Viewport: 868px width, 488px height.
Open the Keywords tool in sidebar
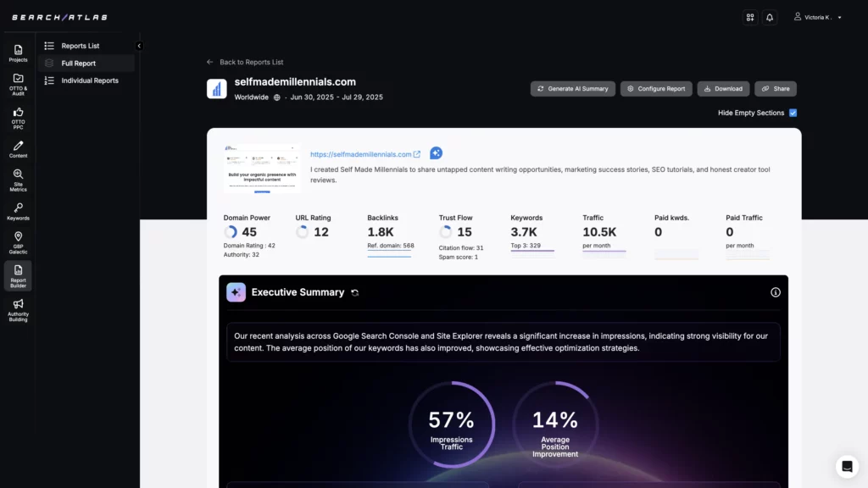(17, 212)
